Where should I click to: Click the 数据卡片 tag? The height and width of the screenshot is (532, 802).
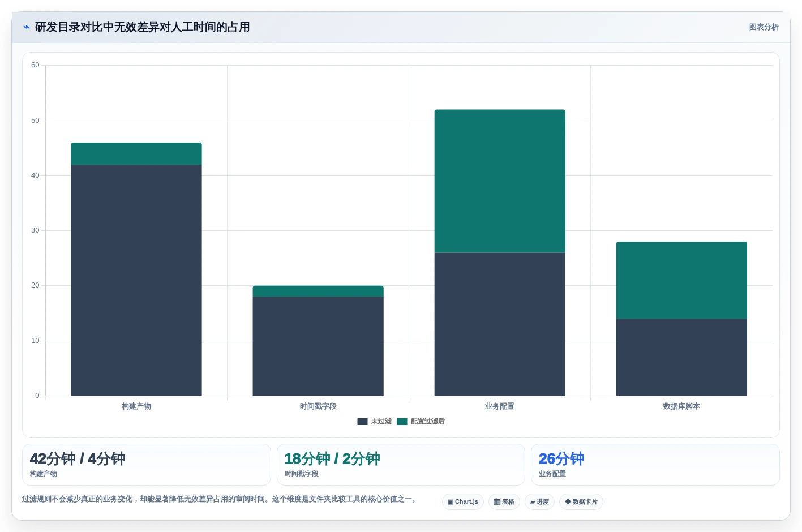point(581,502)
